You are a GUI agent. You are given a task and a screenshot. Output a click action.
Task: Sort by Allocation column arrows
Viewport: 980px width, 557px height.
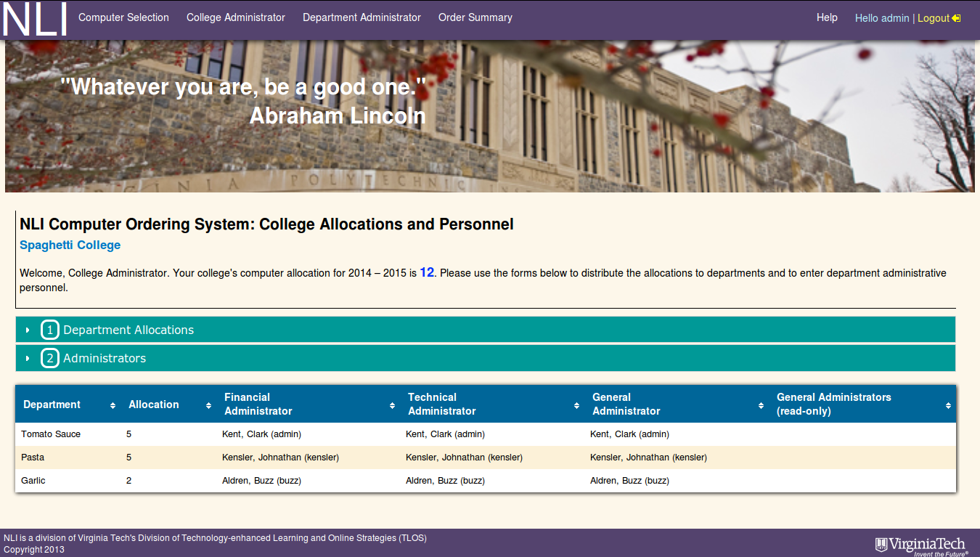[x=208, y=405]
